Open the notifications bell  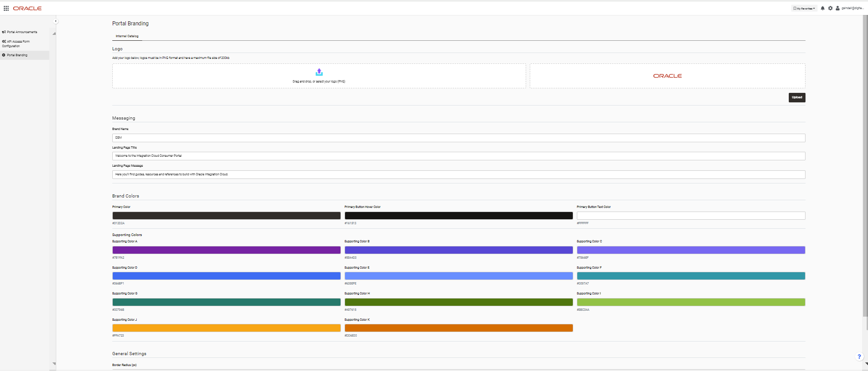pos(823,8)
